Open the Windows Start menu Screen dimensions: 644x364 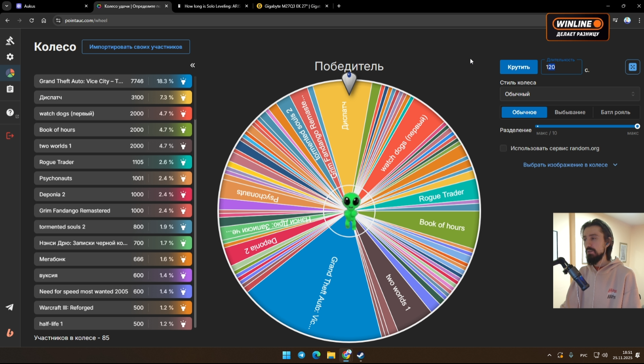[287, 355]
